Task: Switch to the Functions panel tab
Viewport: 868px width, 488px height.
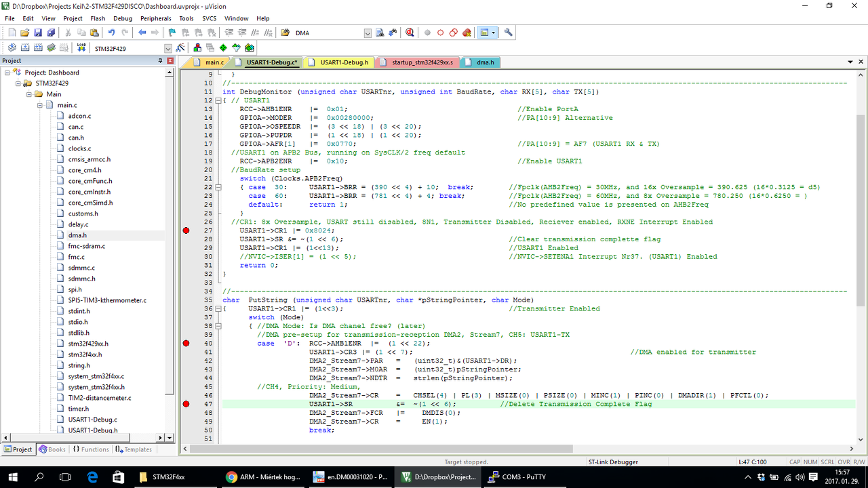Action: click(x=91, y=449)
